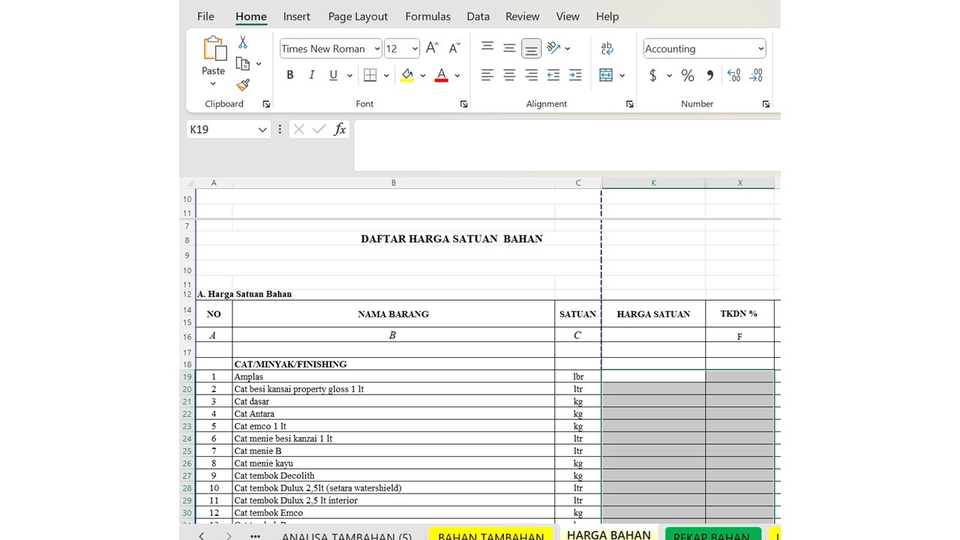Expand the Font Color options arrow

click(457, 76)
